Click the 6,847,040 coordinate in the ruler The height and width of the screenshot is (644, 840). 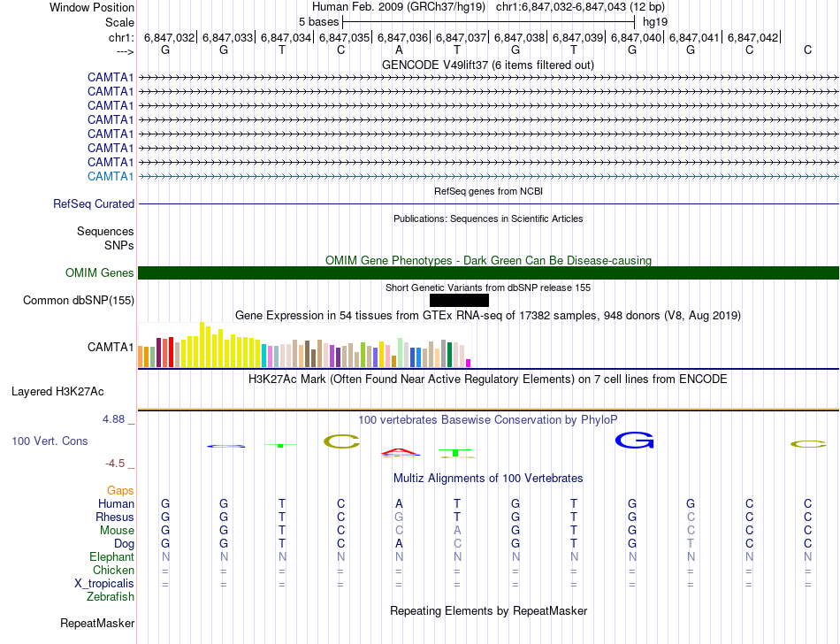pos(636,37)
